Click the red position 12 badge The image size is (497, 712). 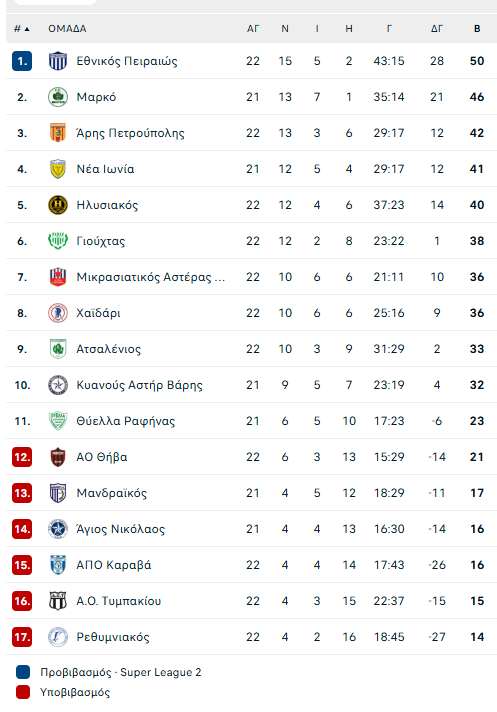pyautogui.click(x=22, y=457)
